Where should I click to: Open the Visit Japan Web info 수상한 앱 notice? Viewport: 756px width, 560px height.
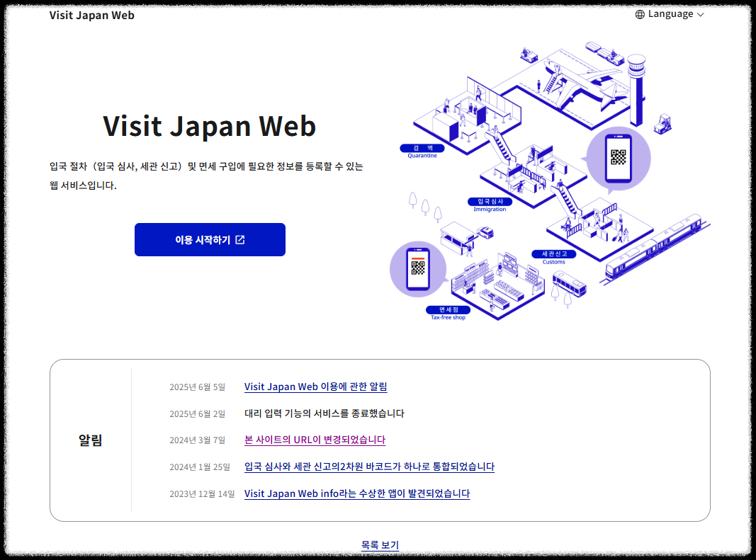[357, 493]
